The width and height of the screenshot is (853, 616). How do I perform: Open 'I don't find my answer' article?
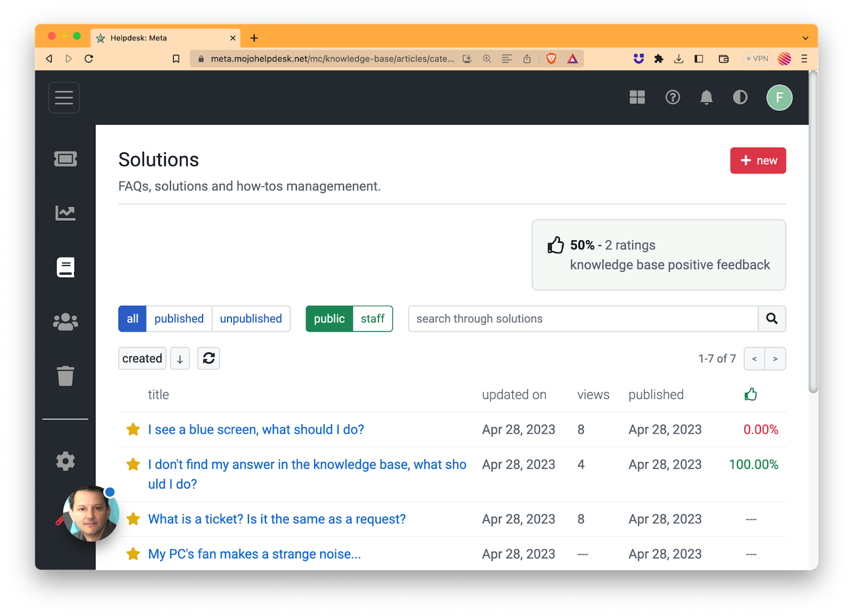click(307, 474)
